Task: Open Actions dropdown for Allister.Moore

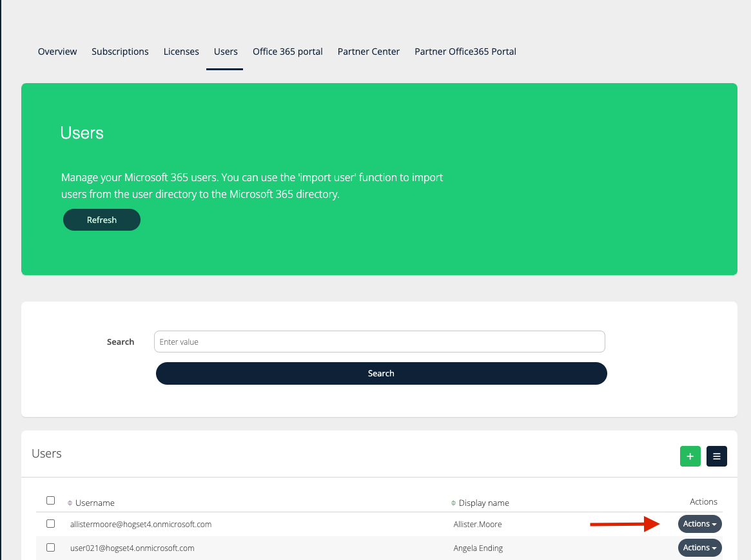Action: [699, 524]
